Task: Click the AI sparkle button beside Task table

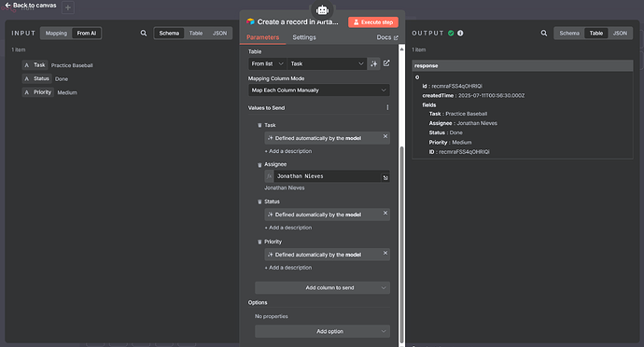Action: [373, 63]
